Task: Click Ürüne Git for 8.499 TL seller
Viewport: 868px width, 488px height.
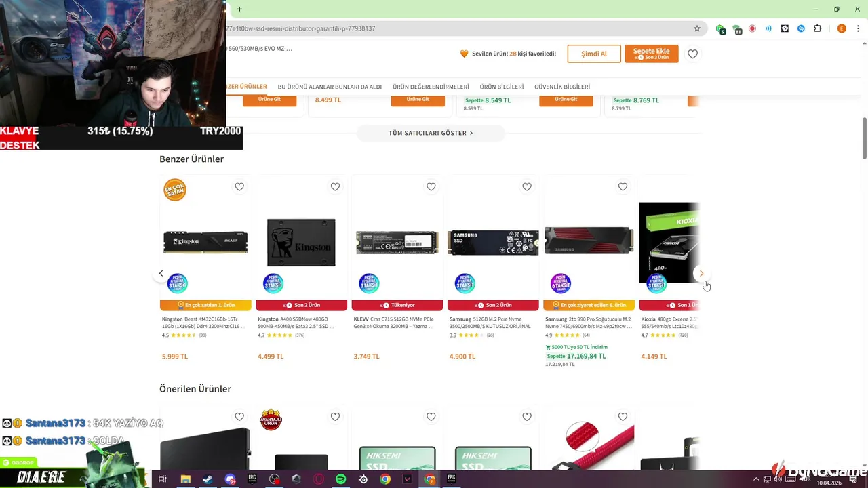Action: 418,100
